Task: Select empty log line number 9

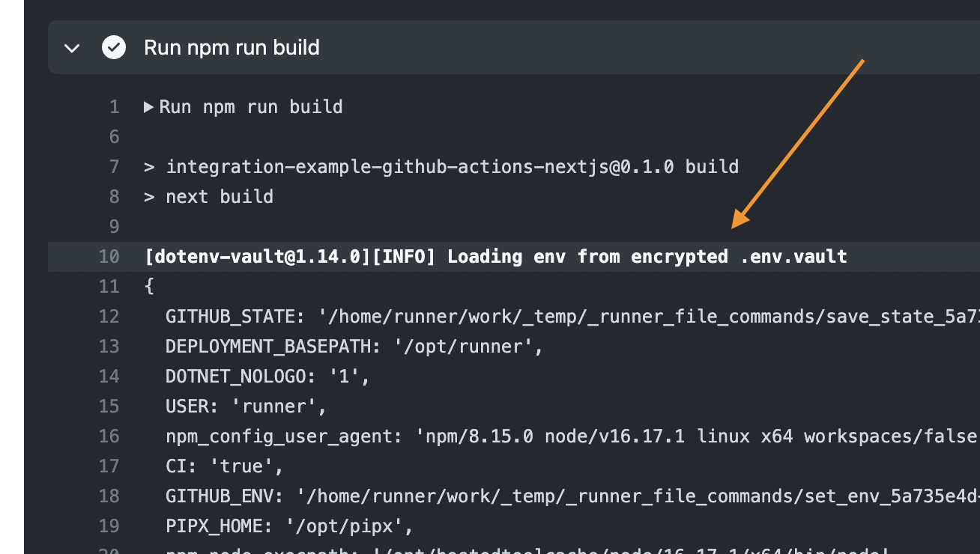Action: click(x=114, y=227)
